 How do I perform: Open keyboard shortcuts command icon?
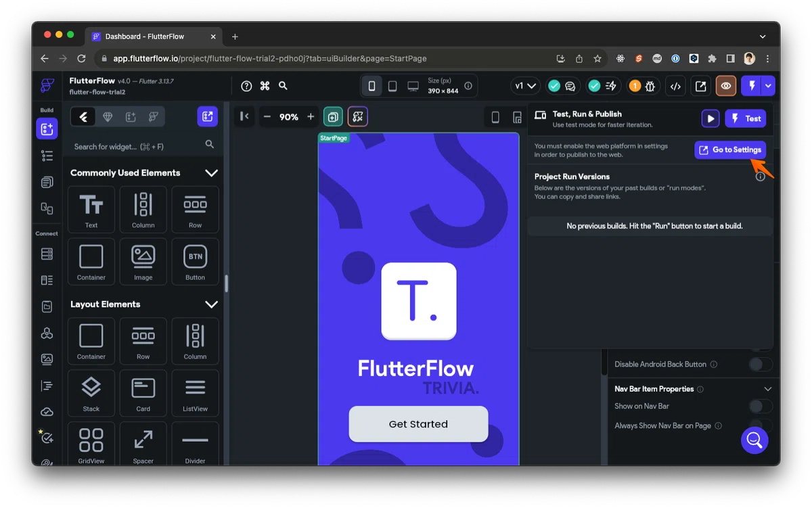[x=265, y=86]
